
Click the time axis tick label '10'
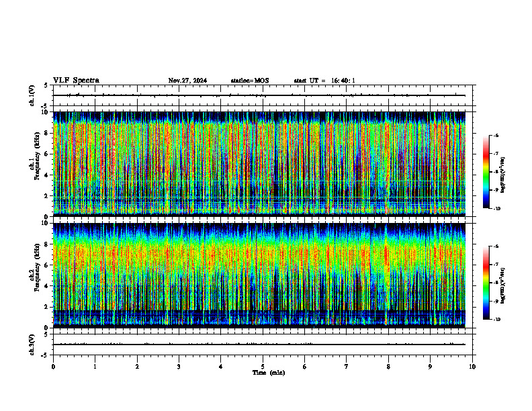coord(472,367)
